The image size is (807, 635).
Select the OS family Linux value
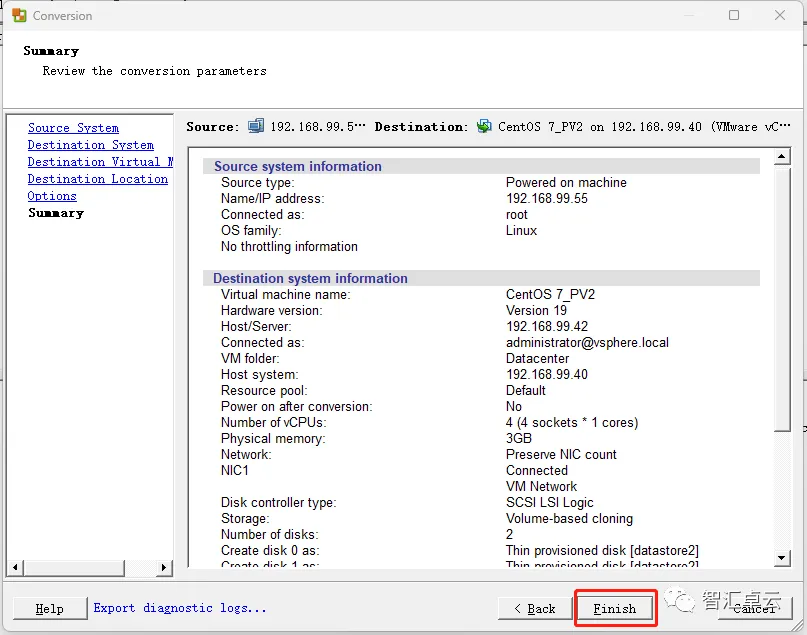tap(521, 231)
